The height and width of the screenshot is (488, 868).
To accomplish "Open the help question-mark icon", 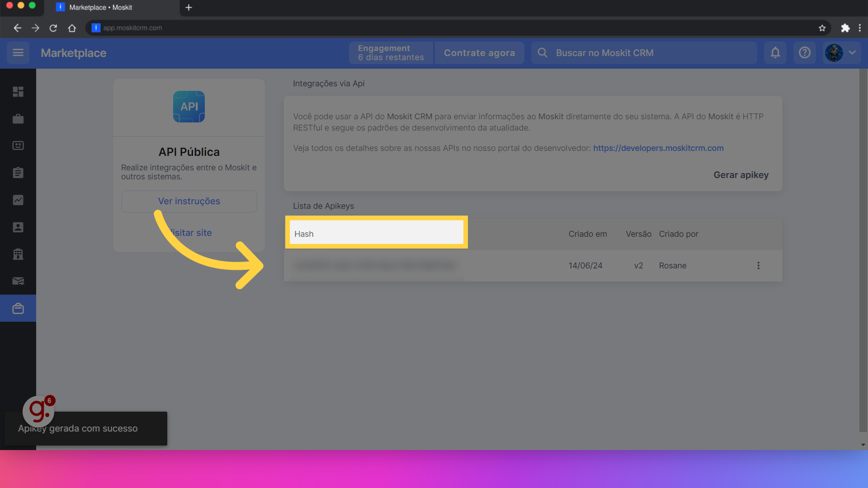I will point(805,53).
